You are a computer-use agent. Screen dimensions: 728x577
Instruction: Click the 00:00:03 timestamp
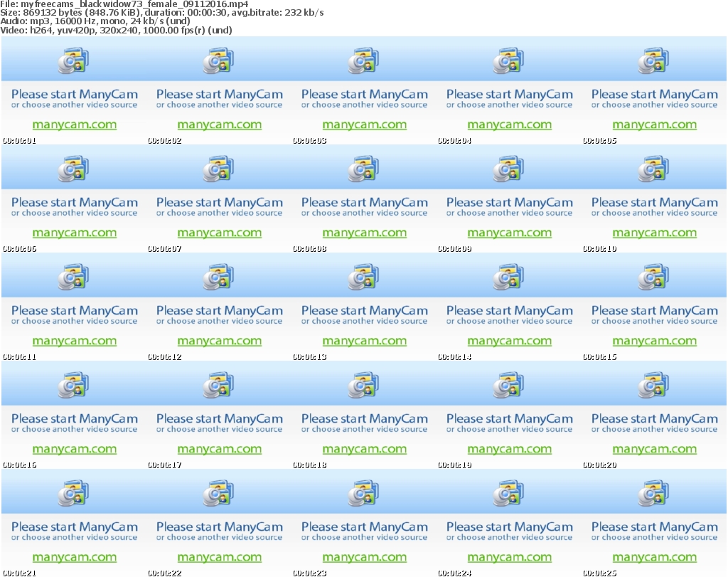point(310,140)
